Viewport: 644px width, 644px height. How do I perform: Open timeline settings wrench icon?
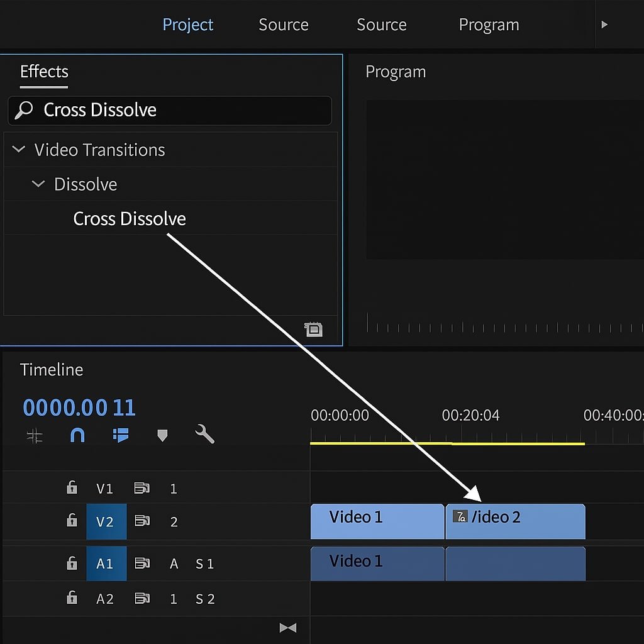[204, 434]
